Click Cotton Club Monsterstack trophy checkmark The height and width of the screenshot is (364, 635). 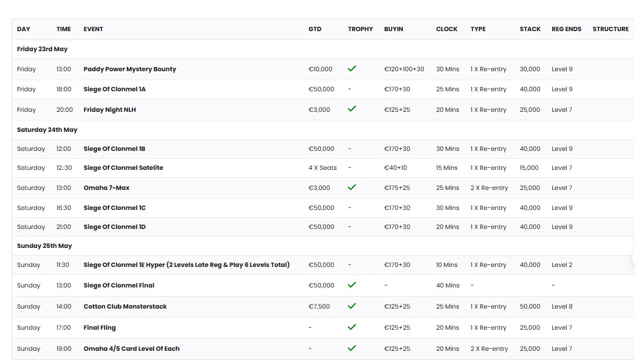coord(352,306)
